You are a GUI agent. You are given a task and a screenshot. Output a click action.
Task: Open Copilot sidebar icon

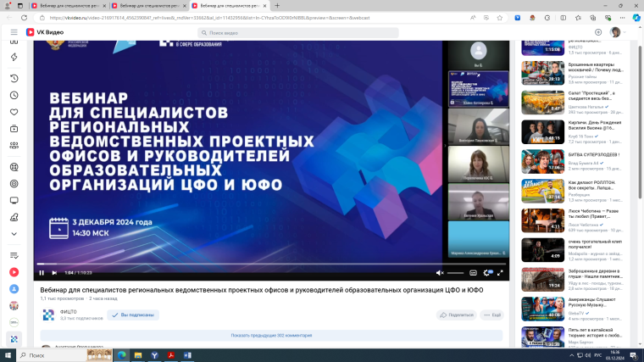(636, 18)
